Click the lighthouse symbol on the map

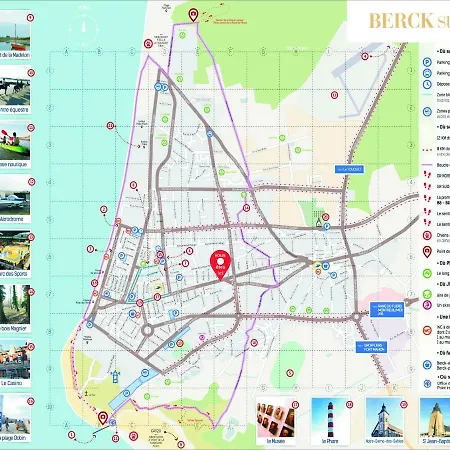(x=115, y=376)
